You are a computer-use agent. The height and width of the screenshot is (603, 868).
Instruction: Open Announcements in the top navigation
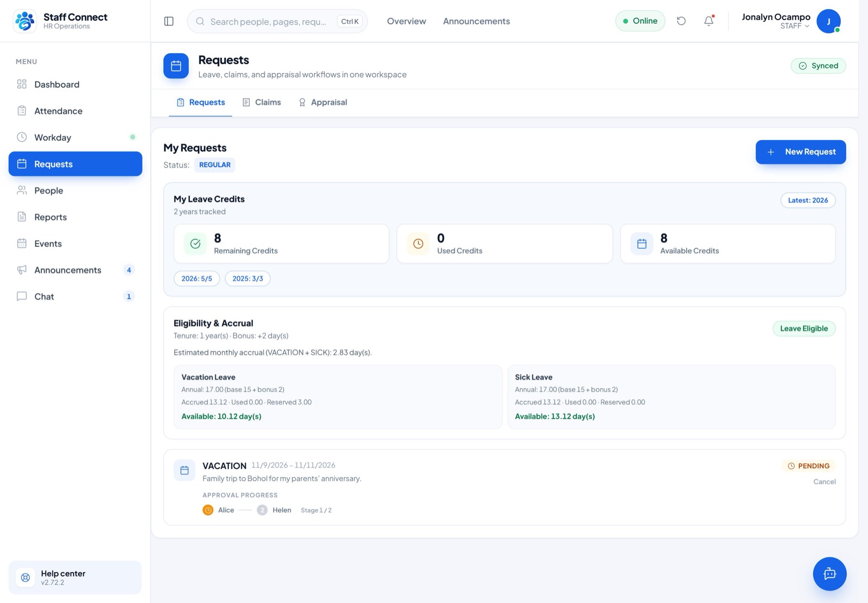click(476, 21)
